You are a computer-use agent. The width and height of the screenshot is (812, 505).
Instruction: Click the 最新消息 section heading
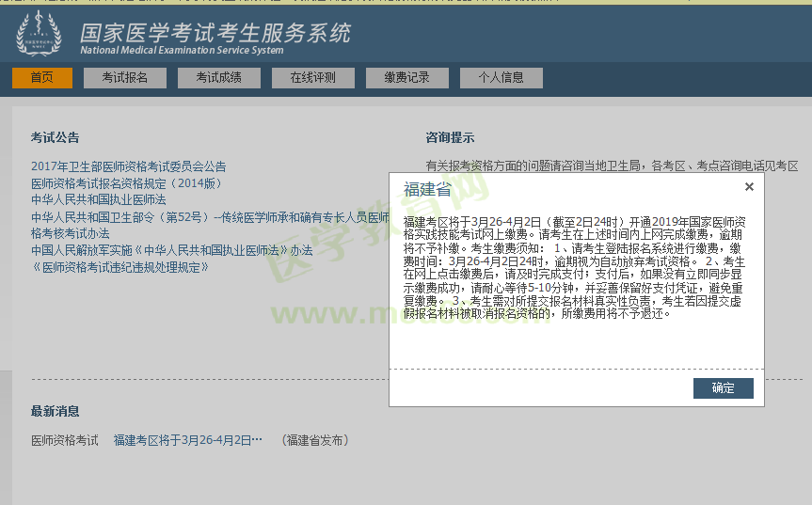pos(55,411)
